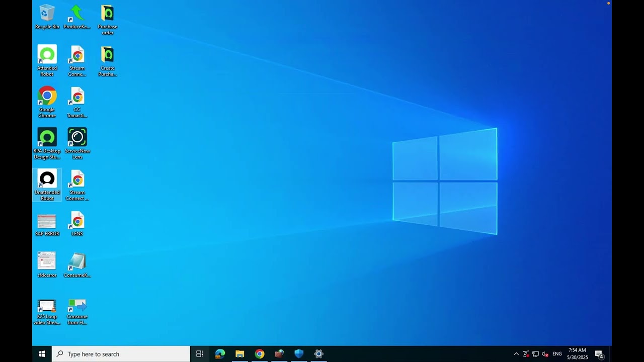Select the K25 Loop video Stream file
Screen dimensions: 644x362
point(47,312)
